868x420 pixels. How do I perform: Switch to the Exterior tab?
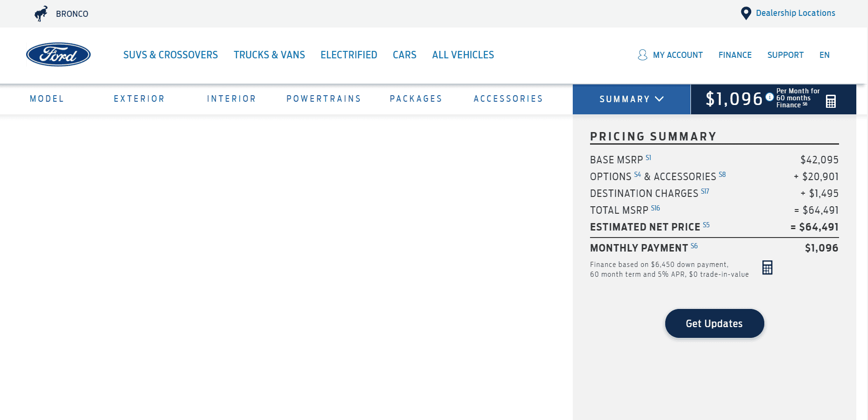tap(139, 99)
